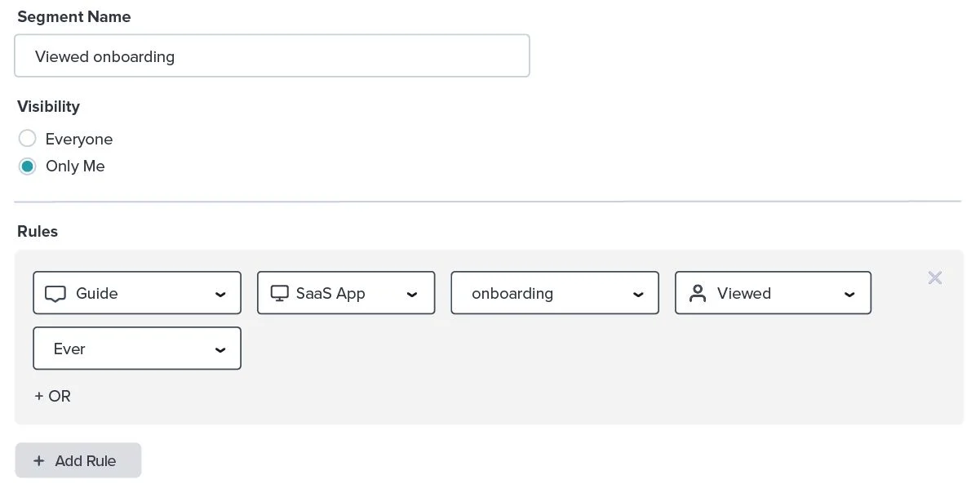Expand the onboarding guide chevron
The height and width of the screenshot is (493, 980).
click(638, 295)
